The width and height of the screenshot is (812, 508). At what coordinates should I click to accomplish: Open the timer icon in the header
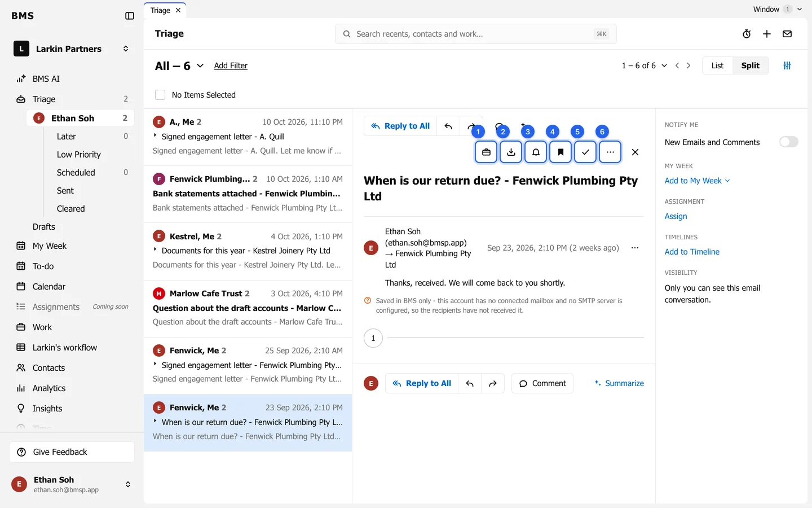pyautogui.click(x=747, y=34)
